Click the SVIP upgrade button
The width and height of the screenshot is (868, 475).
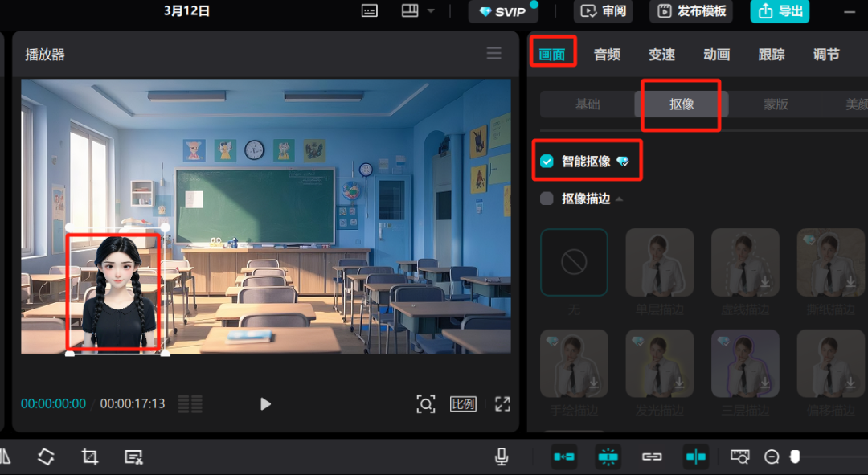pos(503,11)
